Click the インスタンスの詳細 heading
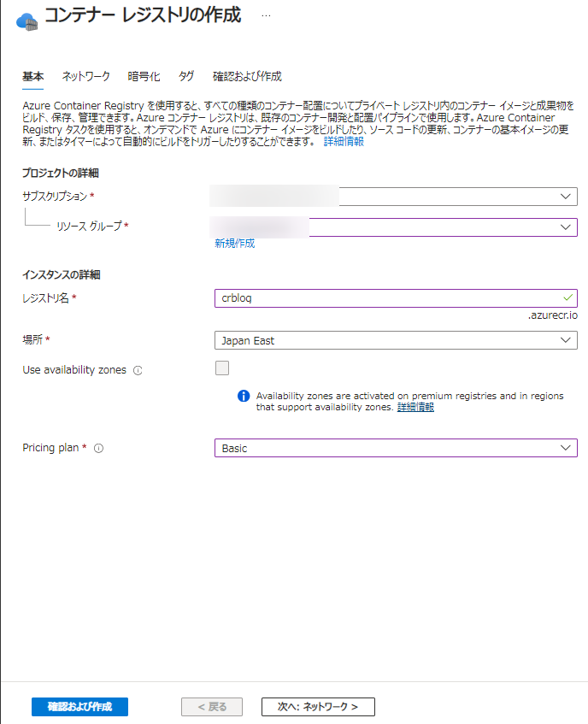Viewport: 588px width, 724px height. pyautogui.click(x=62, y=275)
